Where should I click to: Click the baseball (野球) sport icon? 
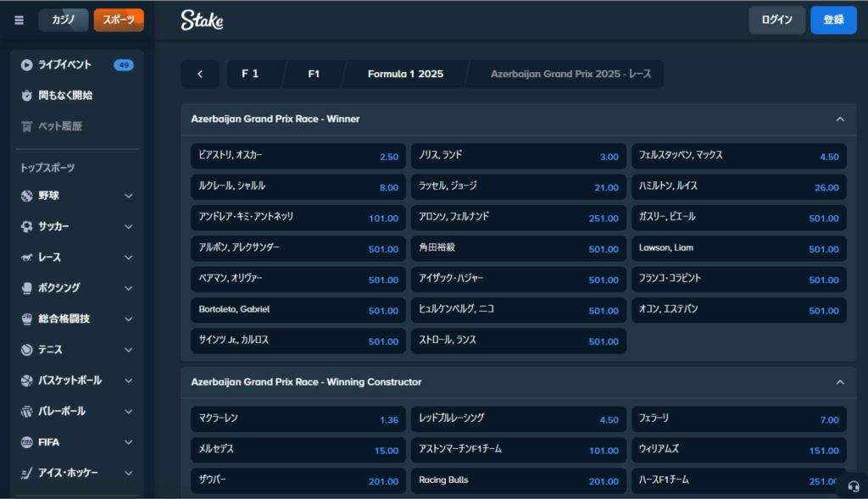(x=26, y=196)
